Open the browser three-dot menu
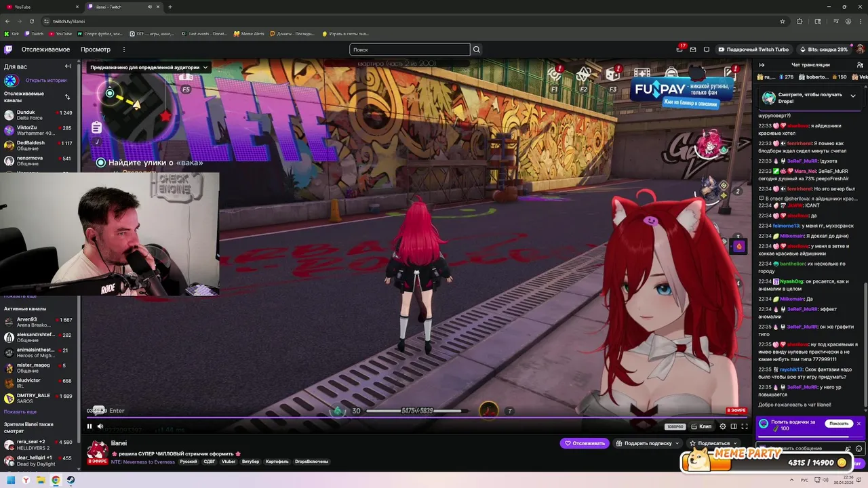Screen dimensions: 868x488 (861, 21)
